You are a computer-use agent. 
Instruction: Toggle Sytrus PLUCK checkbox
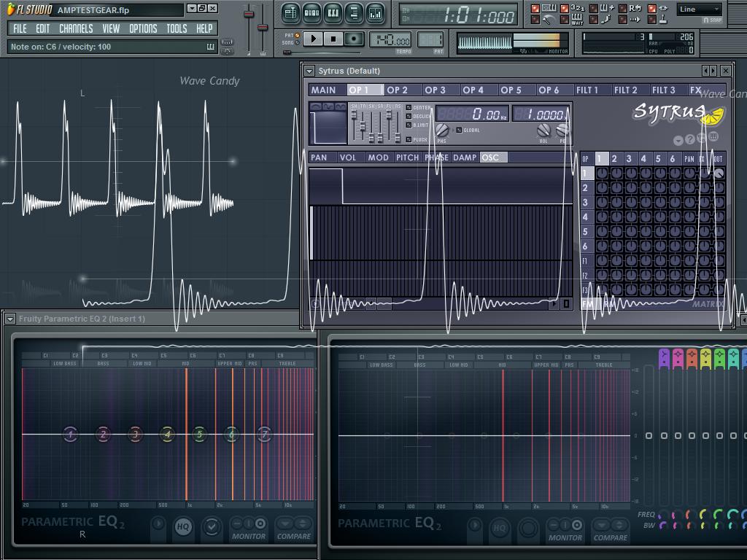coord(409,139)
